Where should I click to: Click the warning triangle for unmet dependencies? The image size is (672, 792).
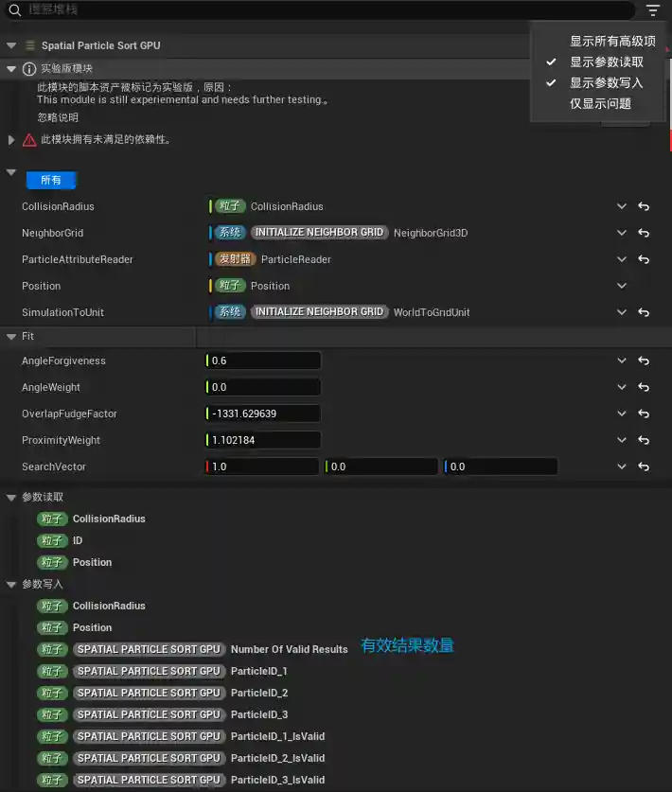click(x=29, y=140)
